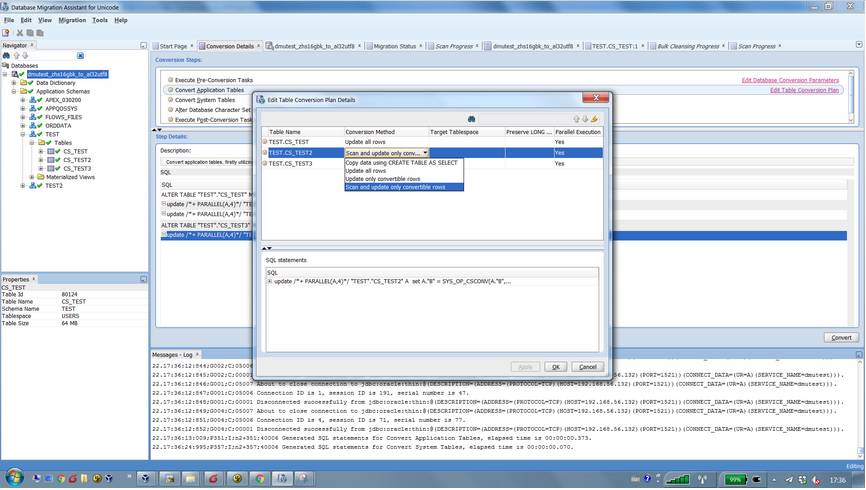Collapse the Application Schemas node
Screen dimensions: 866x490
tap(14, 92)
